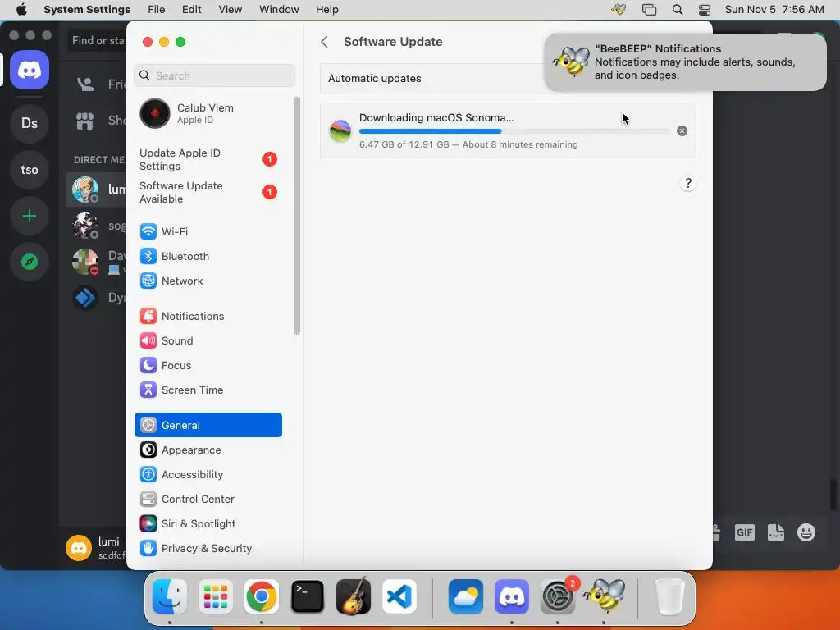Open the View menu
840x630 pixels.
click(231, 10)
